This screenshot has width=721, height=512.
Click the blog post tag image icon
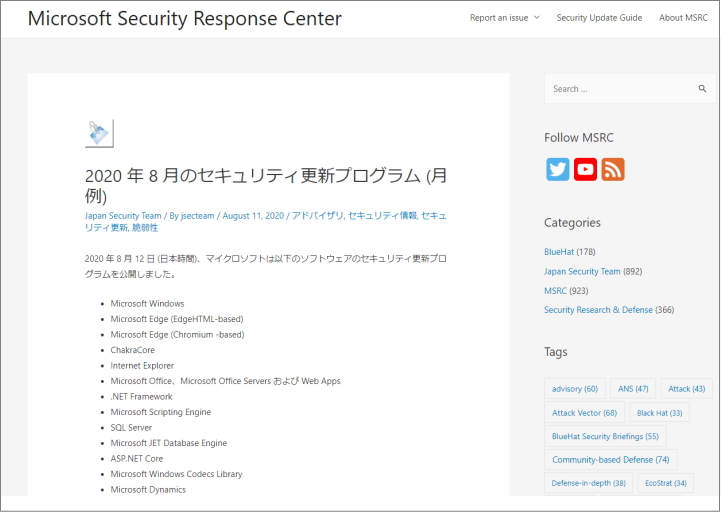point(99,133)
